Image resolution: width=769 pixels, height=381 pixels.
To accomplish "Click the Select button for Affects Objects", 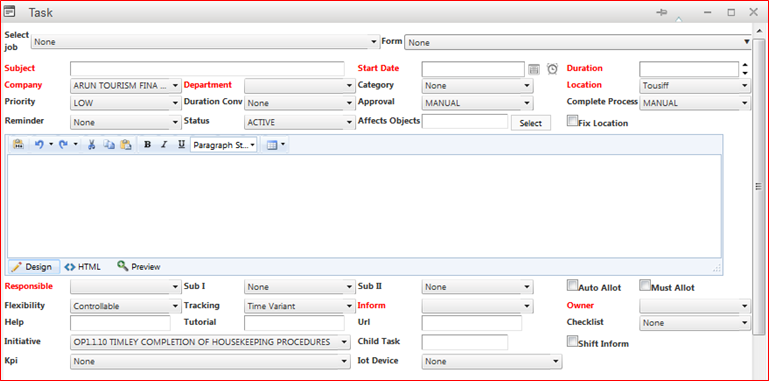I will point(531,123).
